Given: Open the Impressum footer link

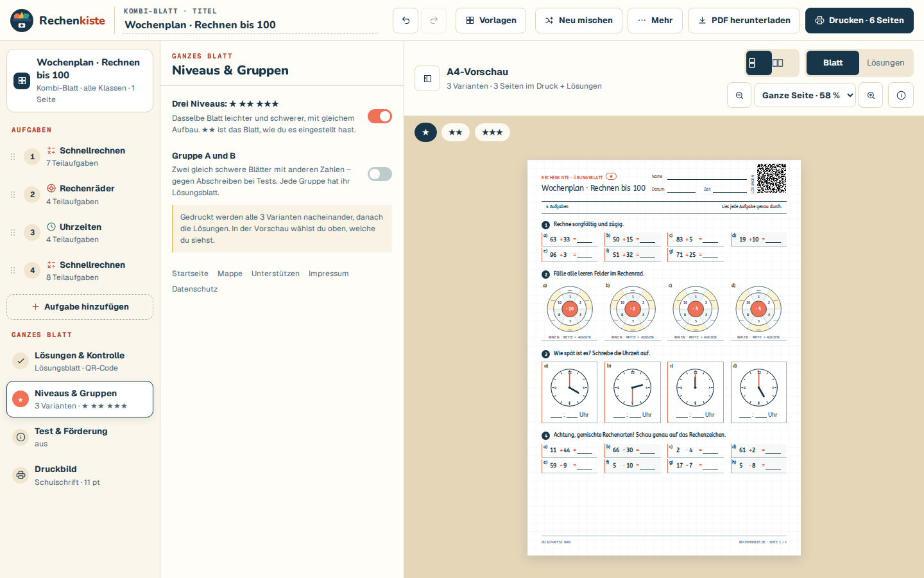Looking at the screenshot, I should pos(329,274).
